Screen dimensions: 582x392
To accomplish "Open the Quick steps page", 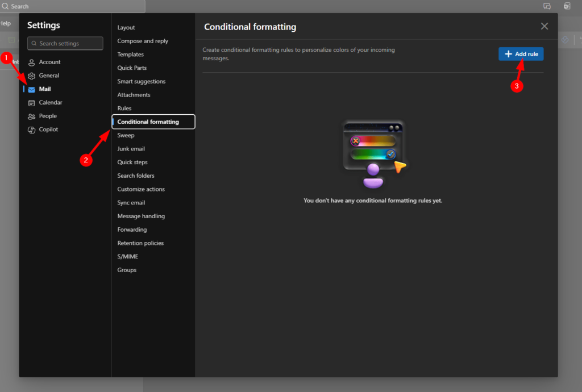I will tap(132, 162).
